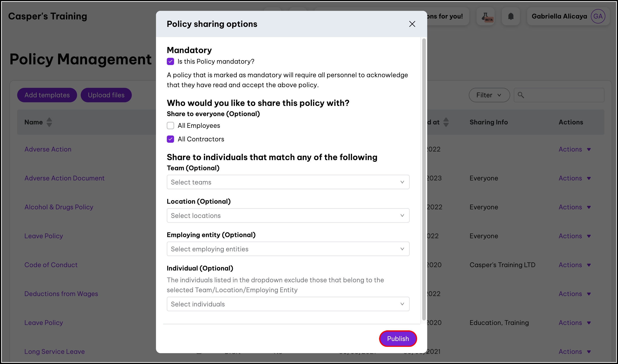Open the Alcohol & Drugs Policy link

pos(59,207)
